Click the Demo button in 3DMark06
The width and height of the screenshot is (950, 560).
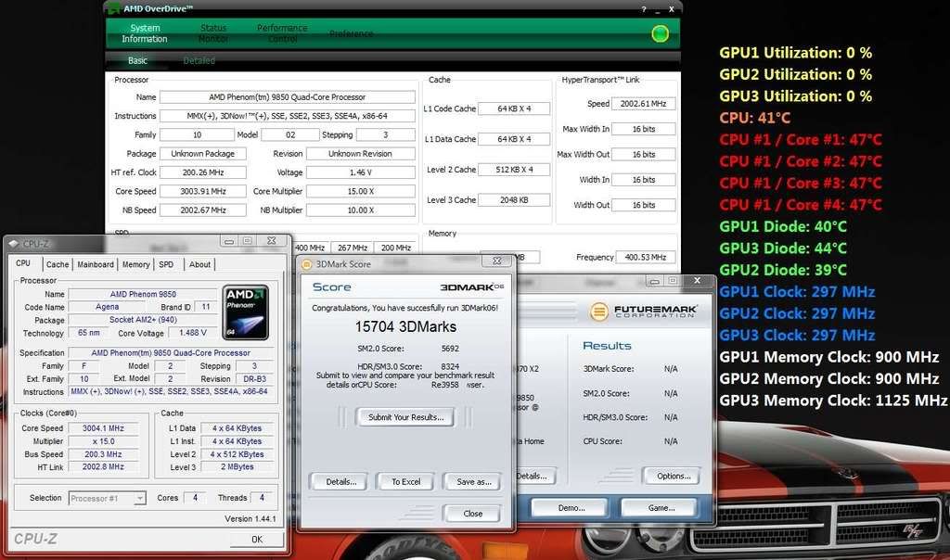(x=571, y=508)
